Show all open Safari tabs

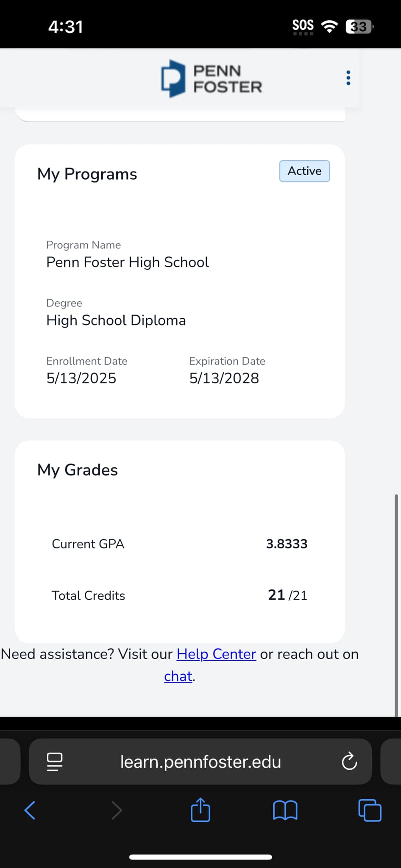pyautogui.click(x=370, y=810)
